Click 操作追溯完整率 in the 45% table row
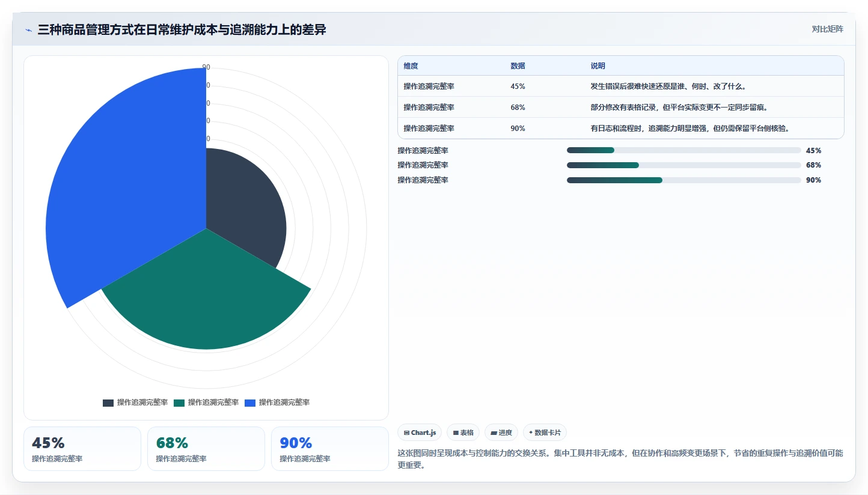This screenshot has height=495, width=868. coord(429,87)
